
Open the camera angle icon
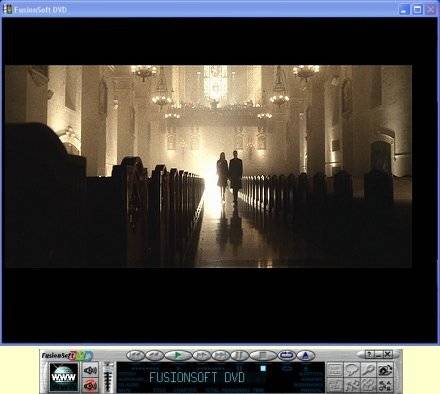tap(385, 370)
